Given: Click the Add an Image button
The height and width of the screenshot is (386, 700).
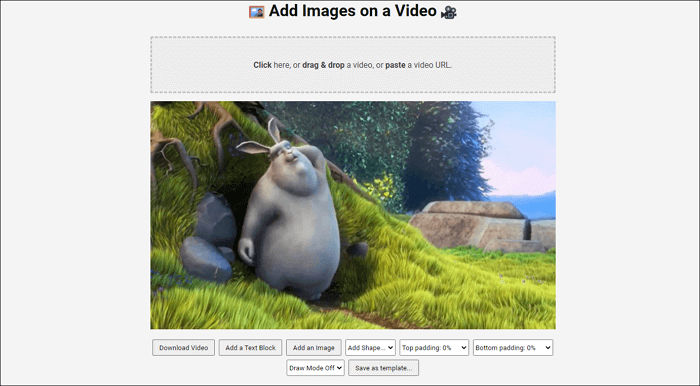Looking at the screenshot, I should tap(314, 348).
